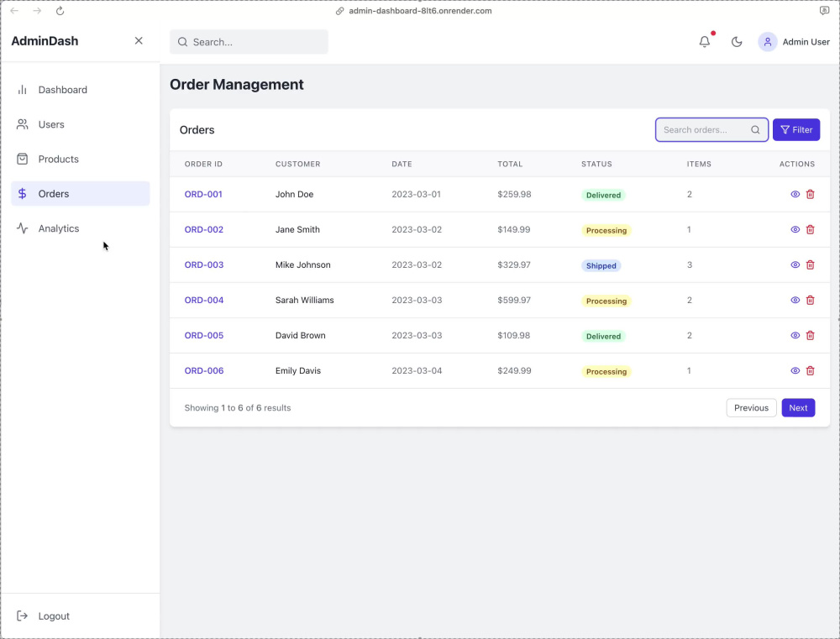Open order link ORD-005
Screen dimensions: 840x639
tap(204, 336)
